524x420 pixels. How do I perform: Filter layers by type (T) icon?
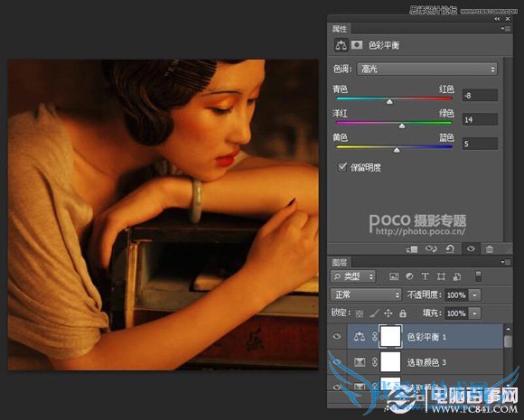pyautogui.click(x=425, y=276)
